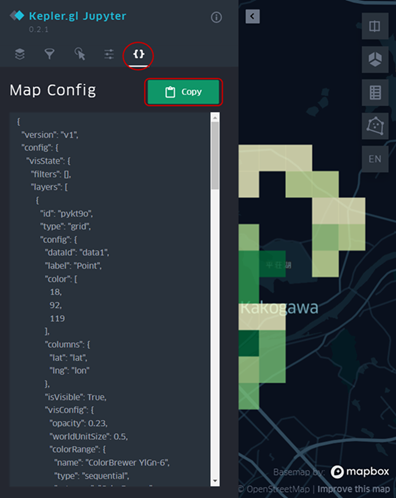Open the EN language selector
Image resolution: width=396 pixels, height=498 pixels.
click(x=375, y=159)
